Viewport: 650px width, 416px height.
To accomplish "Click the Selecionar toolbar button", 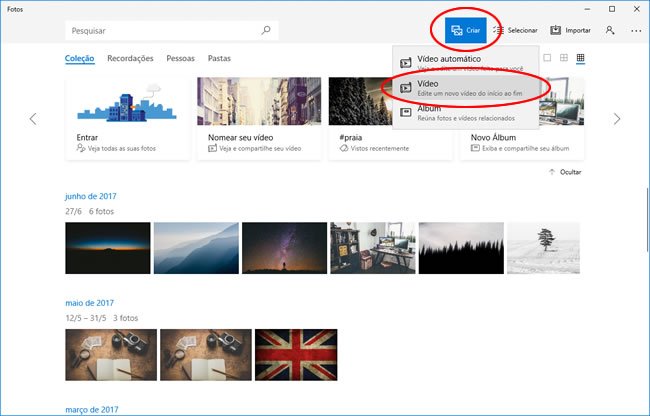I will pyautogui.click(x=515, y=31).
